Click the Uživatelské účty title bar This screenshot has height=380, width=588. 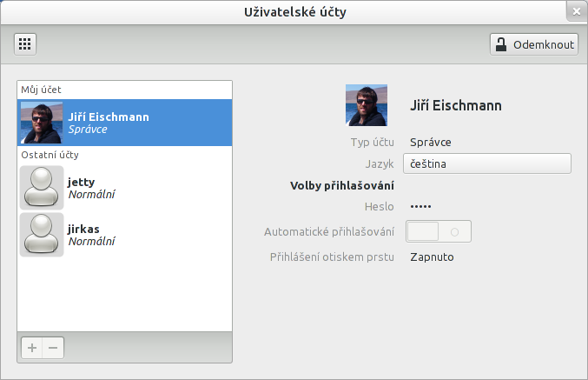point(294,11)
